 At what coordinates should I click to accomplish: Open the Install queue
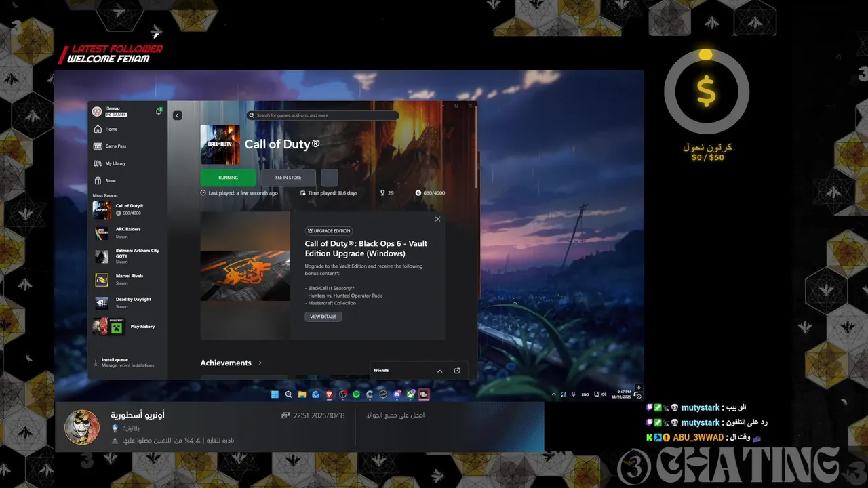(x=127, y=362)
